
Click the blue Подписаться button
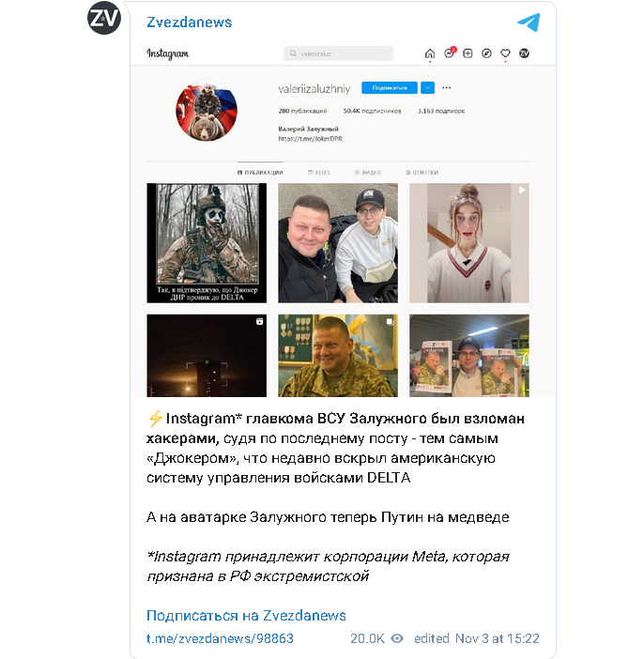pyautogui.click(x=390, y=88)
